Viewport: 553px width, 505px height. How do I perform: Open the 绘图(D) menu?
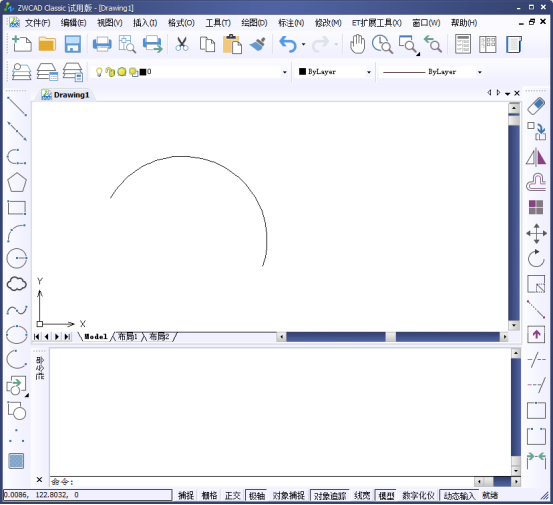point(254,23)
